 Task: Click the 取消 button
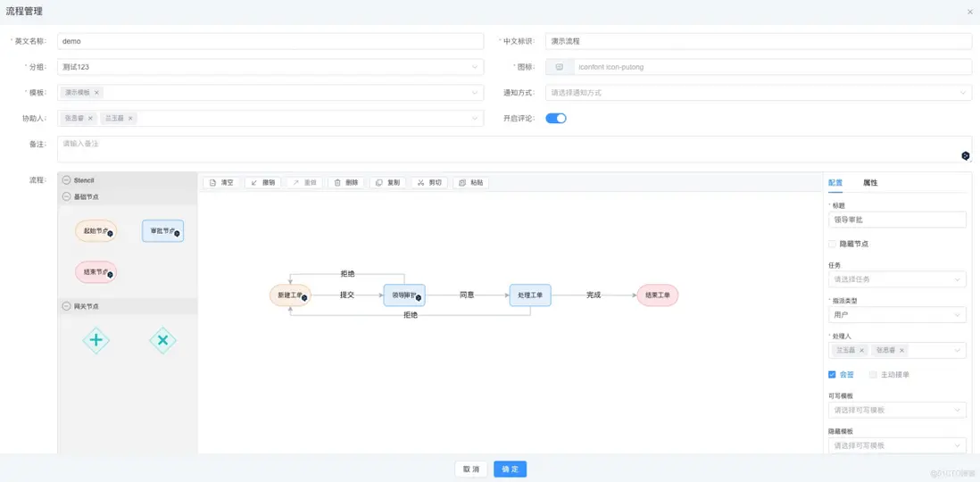tap(471, 469)
